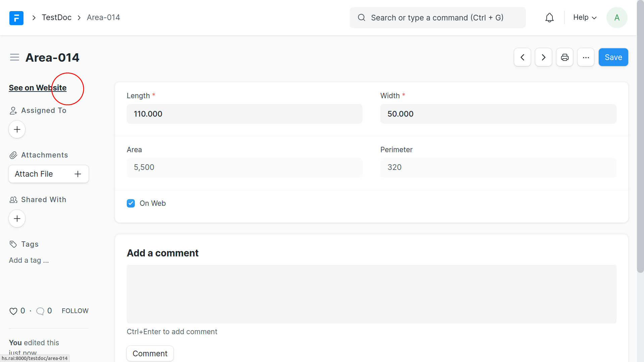644x362 pixels.
Task: Share document via Shared With plus
Action: [x=17, y=219]
